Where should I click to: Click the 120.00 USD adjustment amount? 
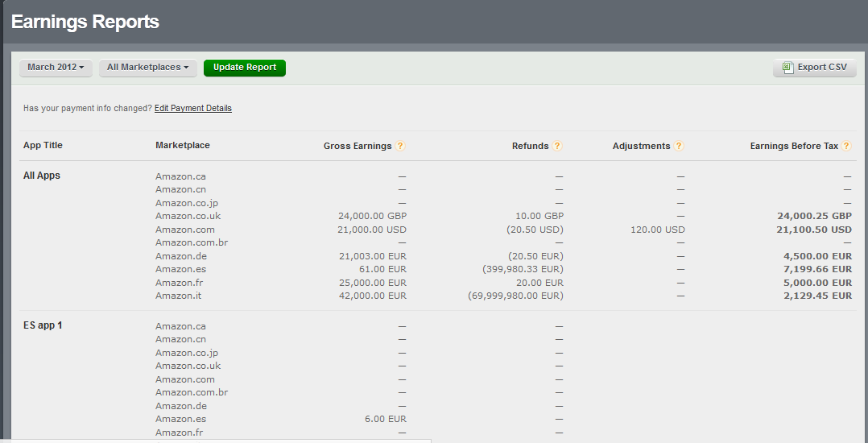click(x=658, y=230)
